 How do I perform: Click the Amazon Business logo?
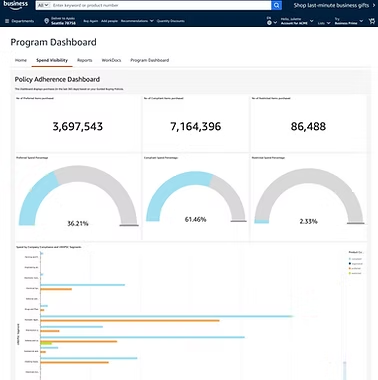click(x=16, y=5)
